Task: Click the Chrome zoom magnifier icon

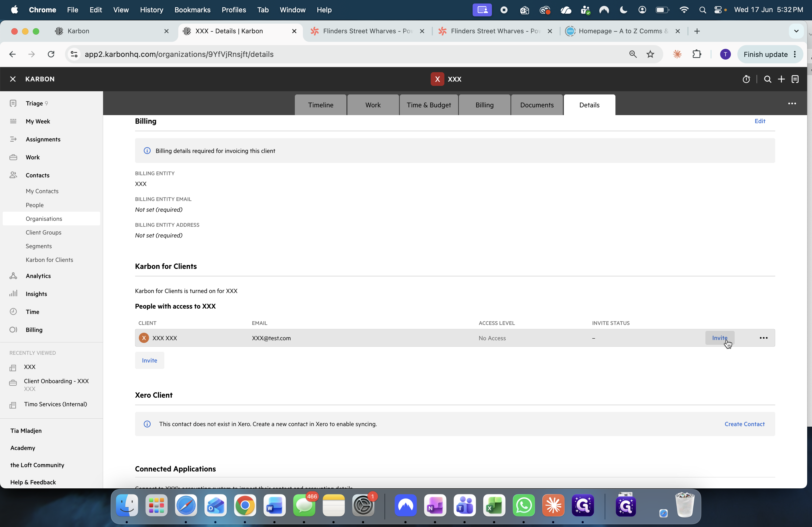Action: point(633,54)
